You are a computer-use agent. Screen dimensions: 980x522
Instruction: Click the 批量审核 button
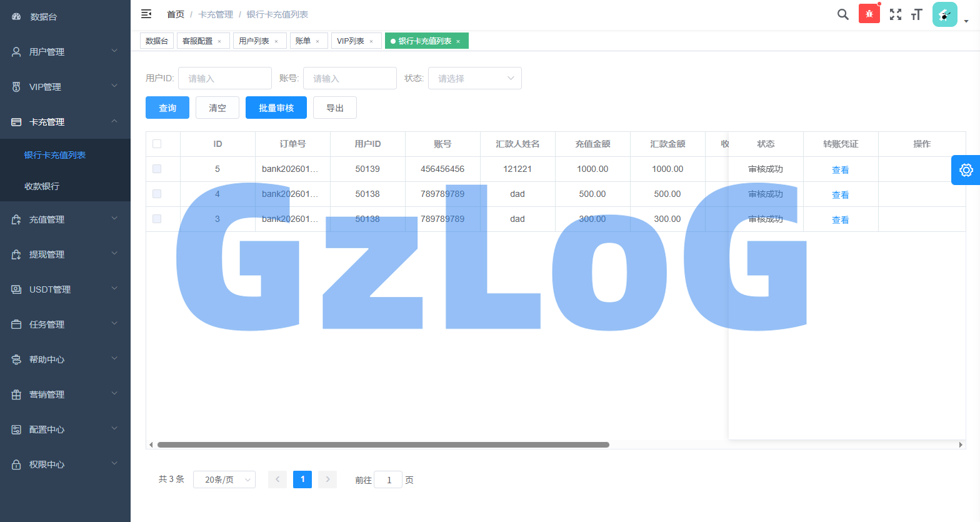(x=276, y=108)
